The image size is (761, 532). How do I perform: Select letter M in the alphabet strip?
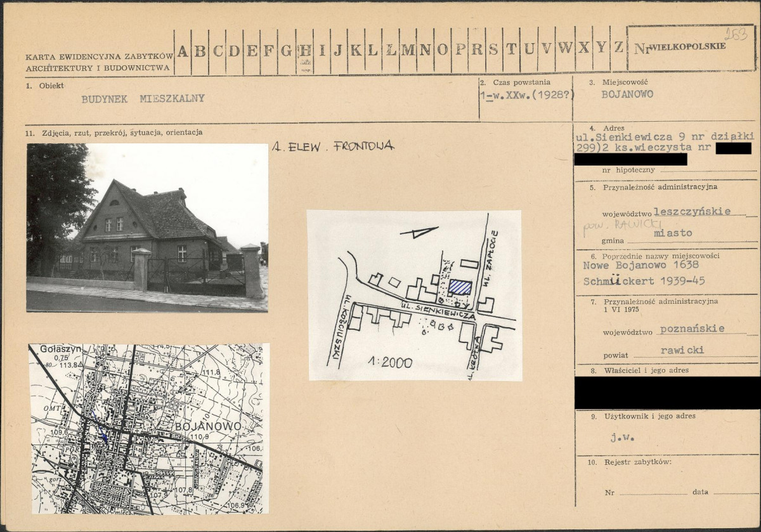tap(408, 51)
